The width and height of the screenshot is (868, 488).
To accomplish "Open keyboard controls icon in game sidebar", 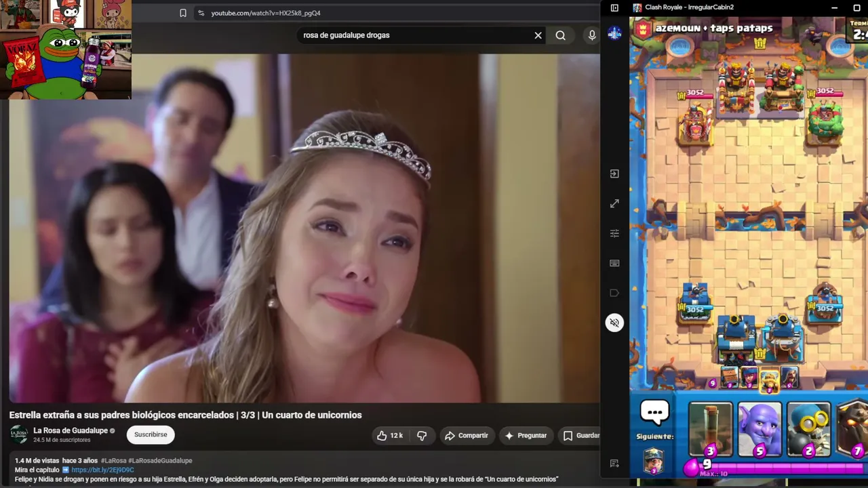I will coord(614,263).
